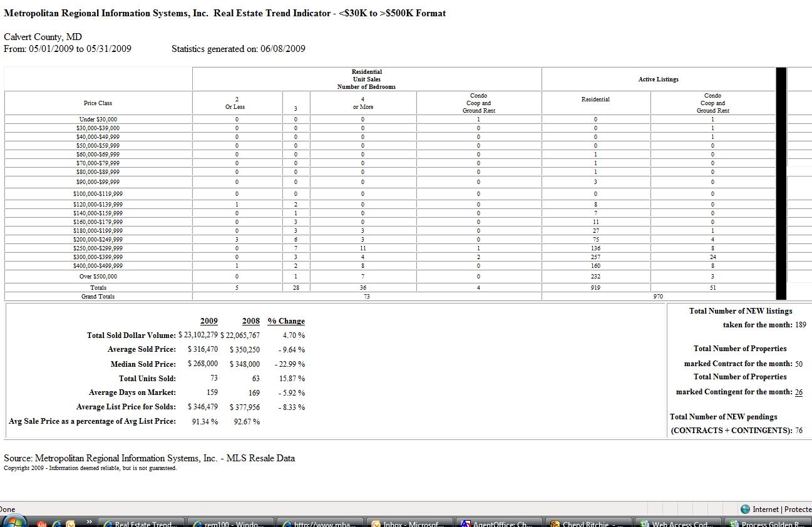Click the median price change '- 22.99 %'
The image size is (812, 527).
point(290,364)
